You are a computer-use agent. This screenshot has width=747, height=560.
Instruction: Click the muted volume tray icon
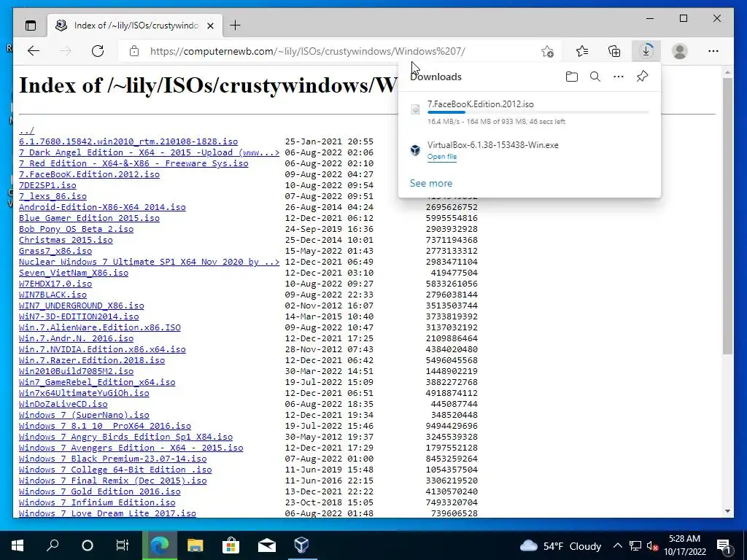coord(652,545)
